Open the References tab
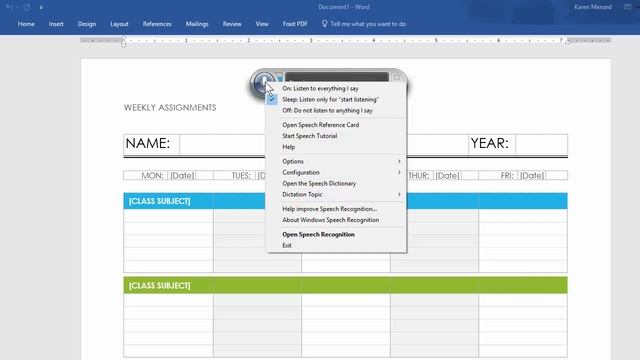Image resolution: width=640 pixels, height=360 pixels. tap(157, 24)
